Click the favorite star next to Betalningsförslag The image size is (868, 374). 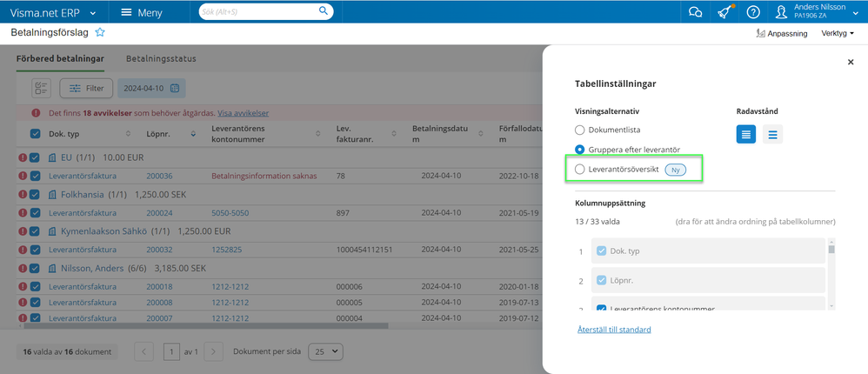100,32
